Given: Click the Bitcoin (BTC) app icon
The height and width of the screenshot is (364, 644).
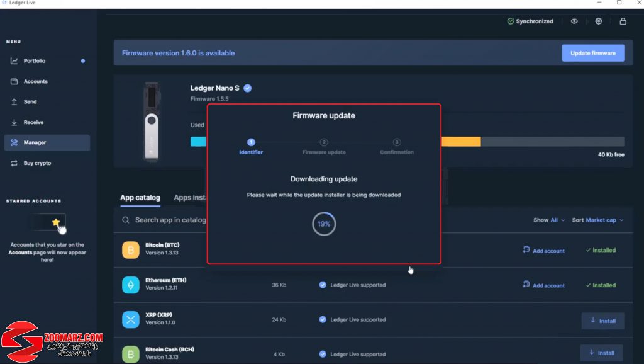Looking at the screenshot, I should point(131,250).
